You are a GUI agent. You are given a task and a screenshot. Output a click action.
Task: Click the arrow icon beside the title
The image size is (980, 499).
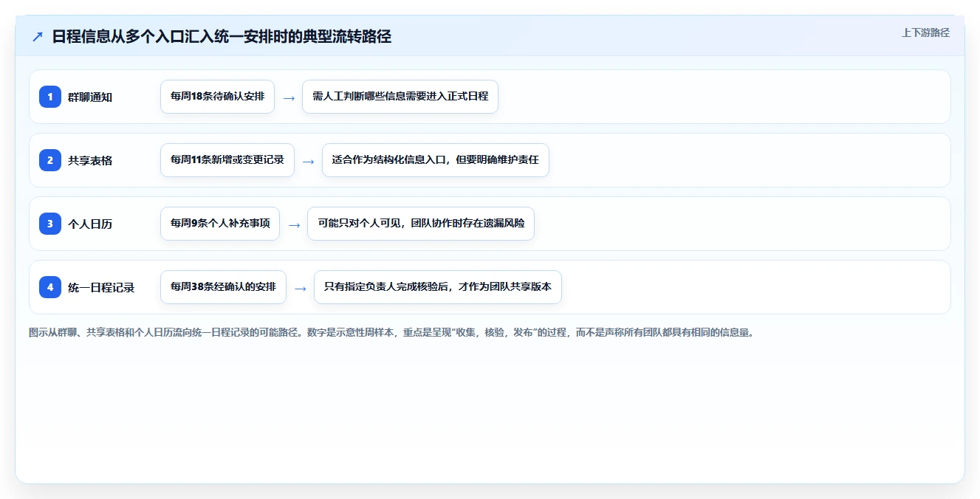tap(37, 37)
